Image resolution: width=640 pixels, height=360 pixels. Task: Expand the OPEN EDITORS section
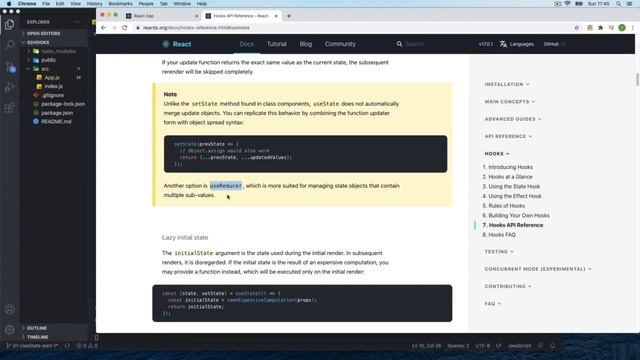(43, 33)
